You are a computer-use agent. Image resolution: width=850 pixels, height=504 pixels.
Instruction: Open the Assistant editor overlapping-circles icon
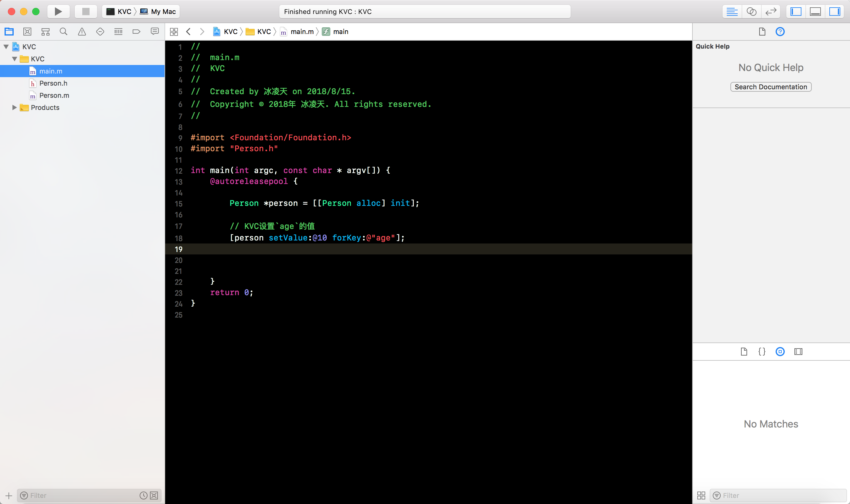(x=751, y=12)
